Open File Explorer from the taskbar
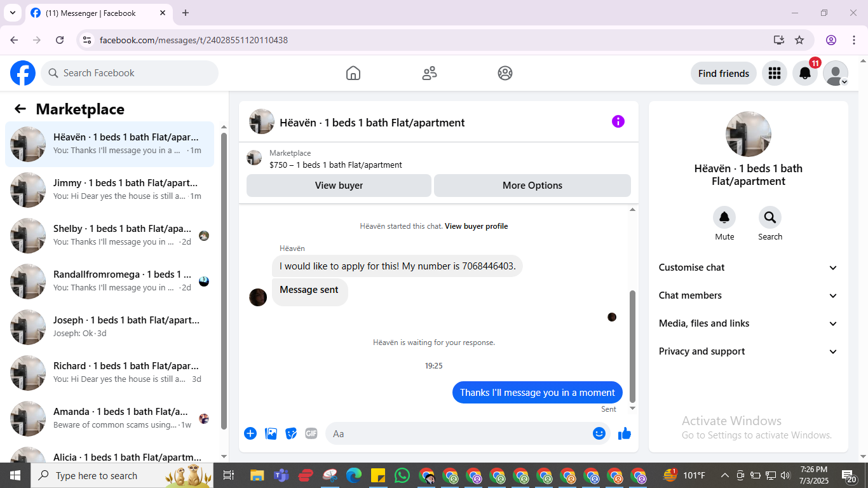 [257, 475]
